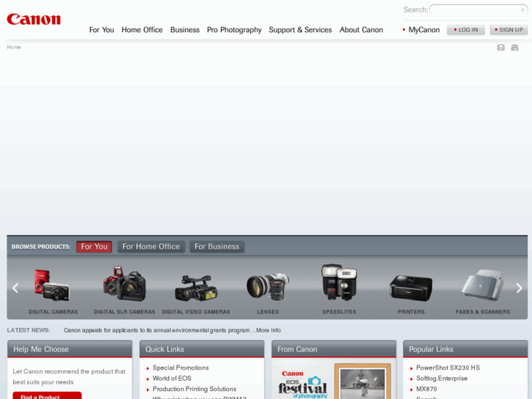
Task: Click the framed photo thumbnail in From Canon
Action: coord(362,381)
